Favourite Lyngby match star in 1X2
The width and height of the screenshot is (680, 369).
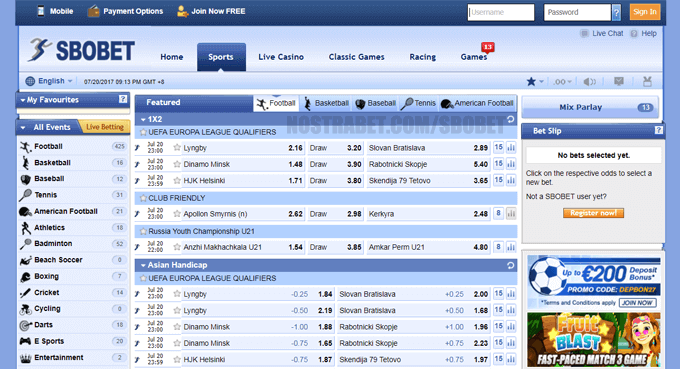(x=177, y=147)
